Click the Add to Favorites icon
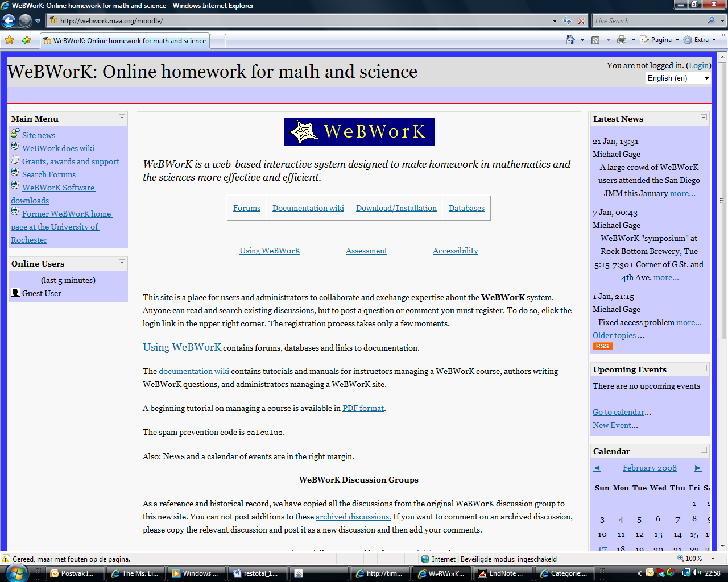The image size is (728, 582). coord(26,40)
